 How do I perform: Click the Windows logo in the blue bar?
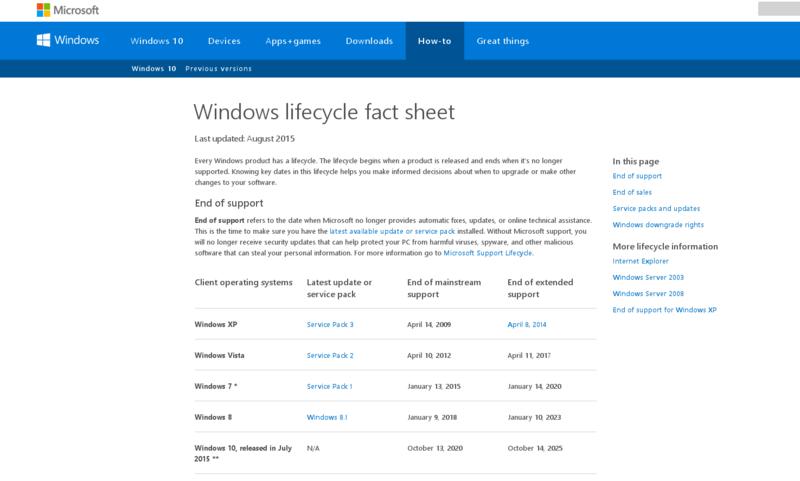click(x=68, y=40)
